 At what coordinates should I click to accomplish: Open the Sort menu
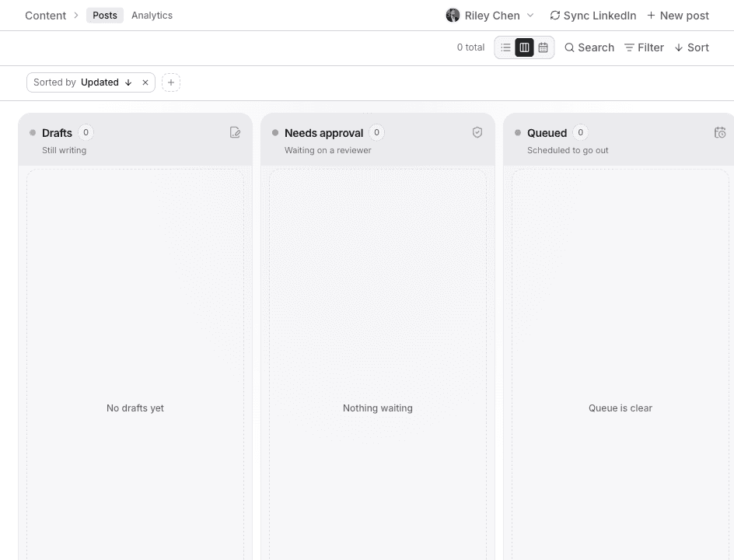pos(691,47)
